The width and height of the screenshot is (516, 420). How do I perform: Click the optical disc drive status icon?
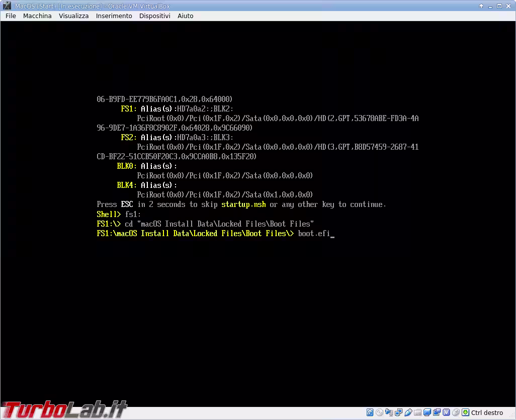(x=379, y=412)
